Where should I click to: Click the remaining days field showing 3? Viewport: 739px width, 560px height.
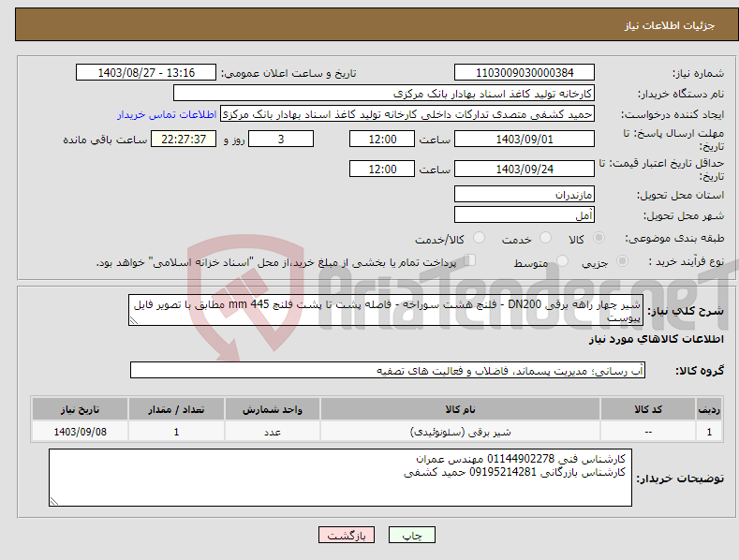pyautogui.click(x=281, y=139)
